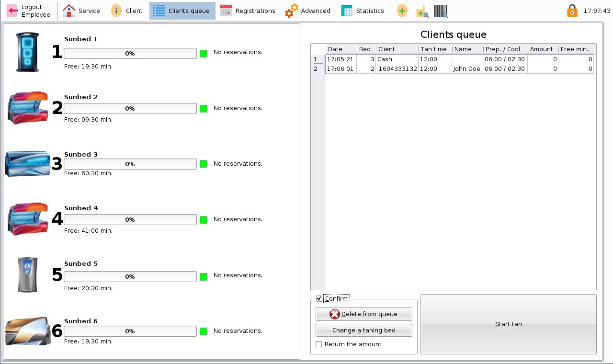Click the Sunbed 1 vertical booth image
613x364 pixels.
27,52
